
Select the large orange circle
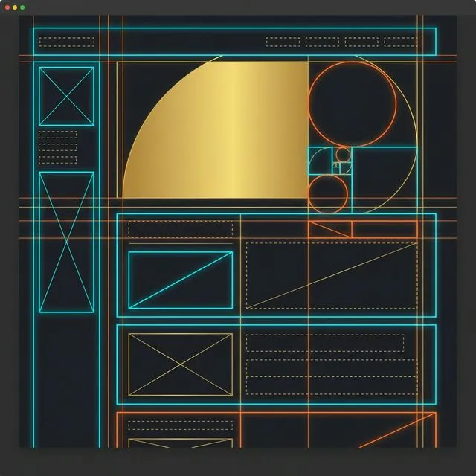[352, 103]
